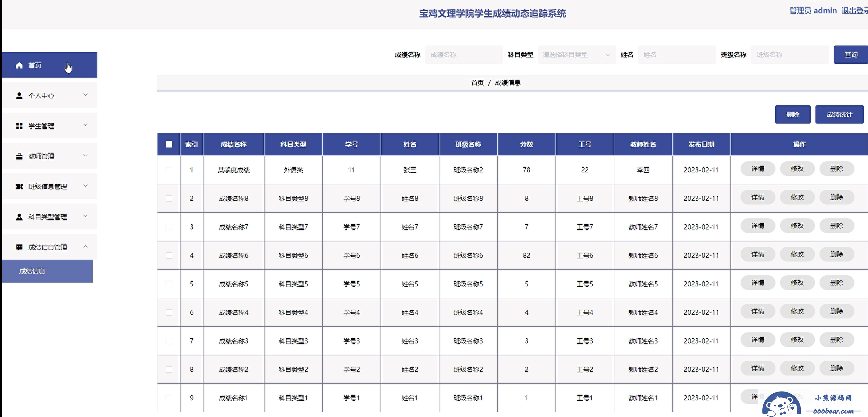The height and width of the screenshot is (417, 868).
Task: Click the 李四 teacher cell
Action: [x=643, y=170]
